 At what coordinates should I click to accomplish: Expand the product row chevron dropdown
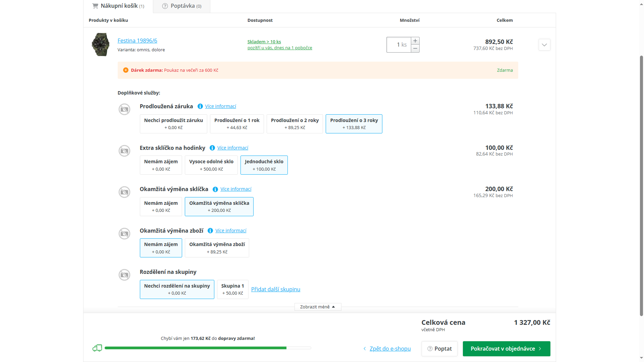click(x=544, y=45)
